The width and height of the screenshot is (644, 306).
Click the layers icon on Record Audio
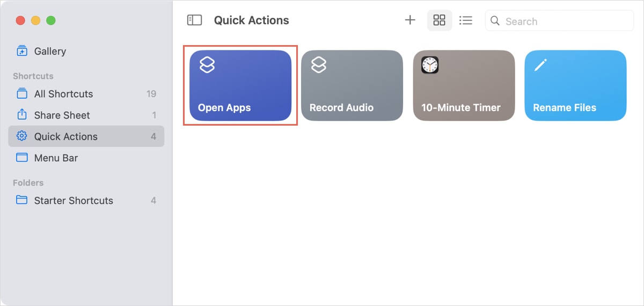[319, 65]
